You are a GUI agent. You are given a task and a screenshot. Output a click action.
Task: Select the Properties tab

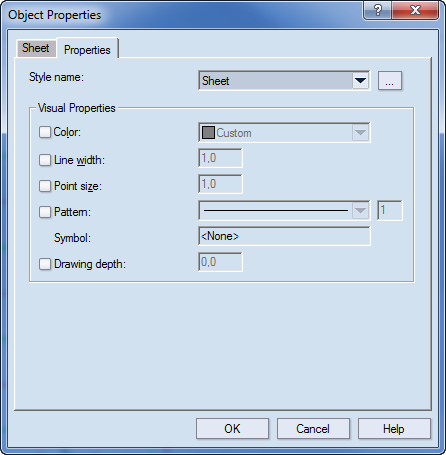87,50
